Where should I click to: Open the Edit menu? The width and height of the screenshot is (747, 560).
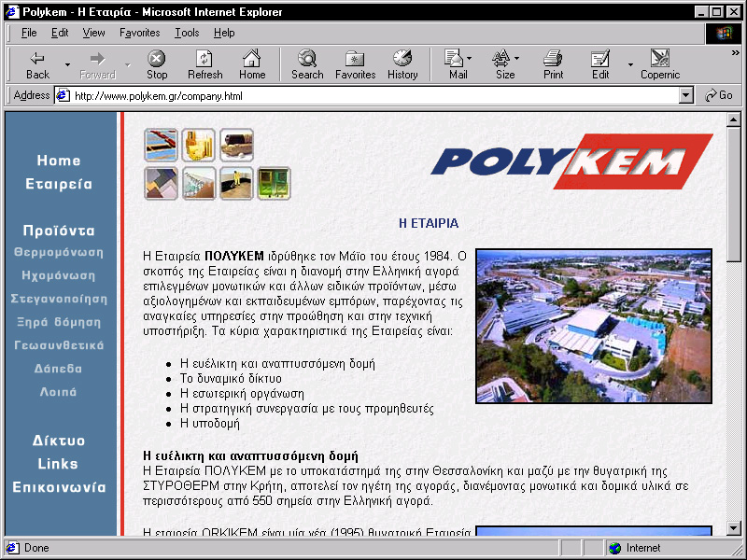[60, 33]
